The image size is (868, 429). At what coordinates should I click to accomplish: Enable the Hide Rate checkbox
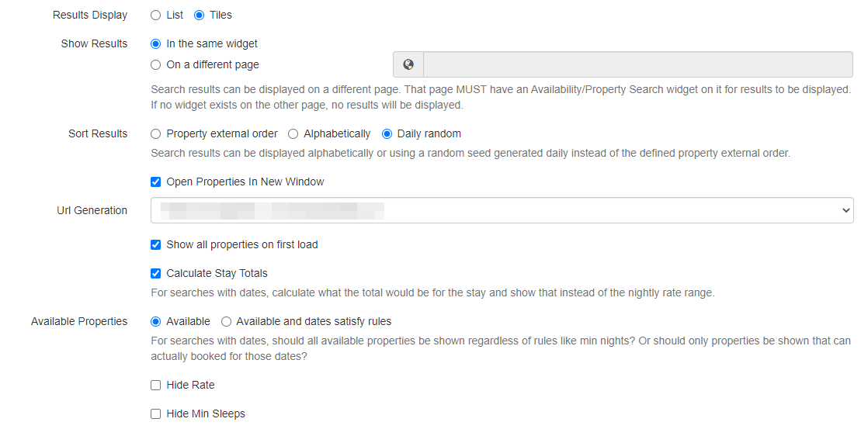(x=155, y=386)
